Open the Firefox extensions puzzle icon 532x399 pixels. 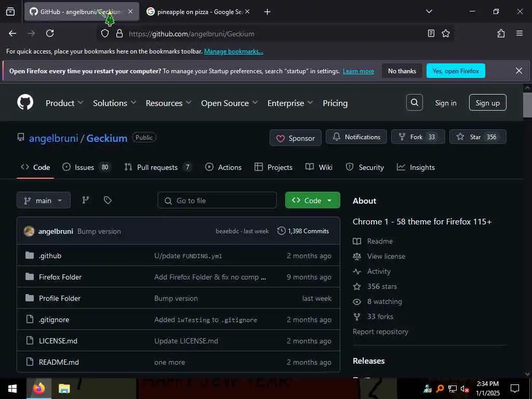pyautogui.click(x=501, y=33)
